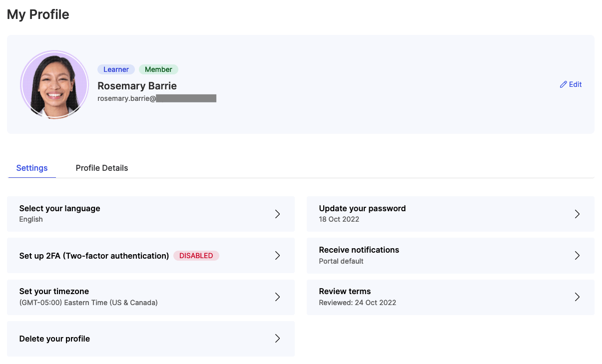
Task: Click the chevron beside Update your password
Action: [578, 214]
